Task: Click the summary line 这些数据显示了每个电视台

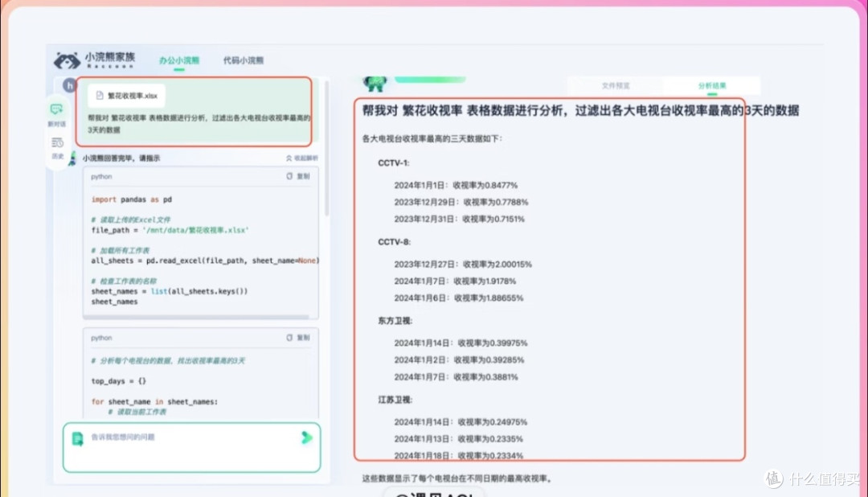Action: 458,479
